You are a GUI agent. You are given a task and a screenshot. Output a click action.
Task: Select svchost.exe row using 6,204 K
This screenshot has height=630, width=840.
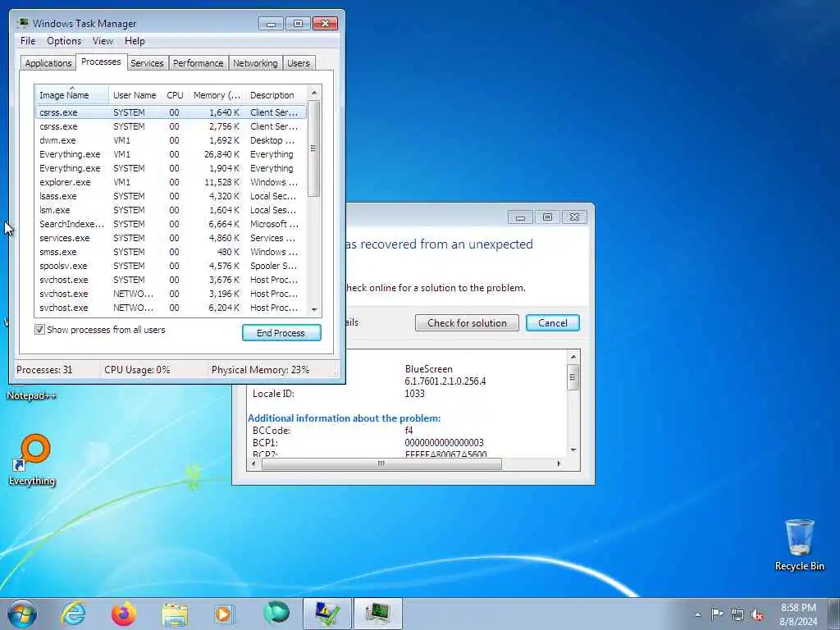171,308
